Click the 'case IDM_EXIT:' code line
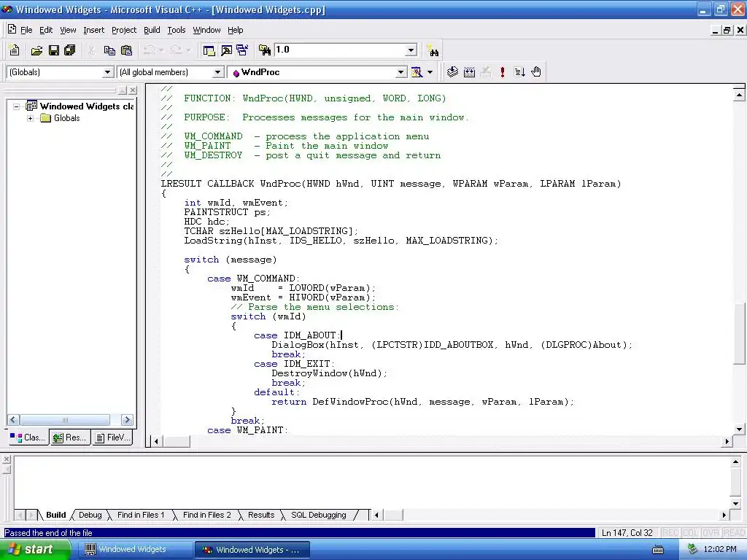The width and height of the screenshot is (747, 560). pos(295,364)
